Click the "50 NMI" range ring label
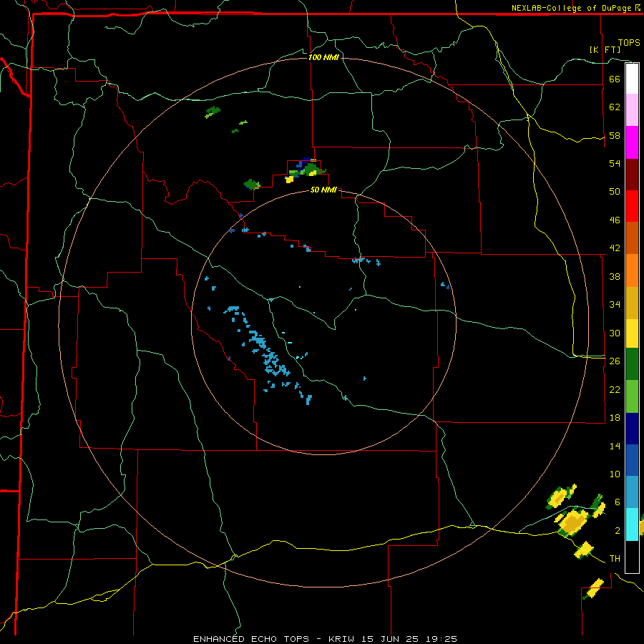 323,190
